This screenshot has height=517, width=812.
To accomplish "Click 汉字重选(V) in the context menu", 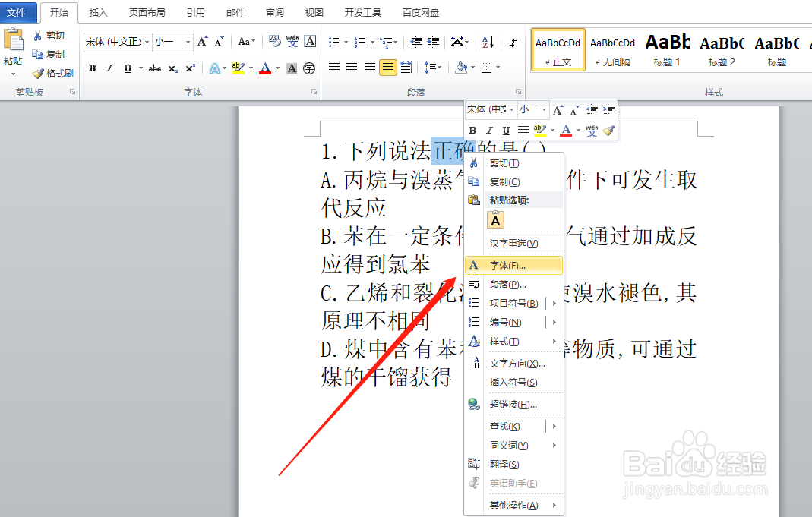I will coord(513,244).
